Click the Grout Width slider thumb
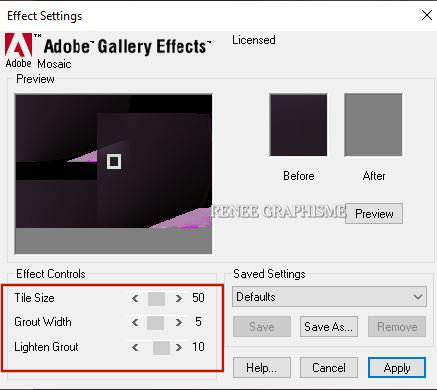 point(155,323)
